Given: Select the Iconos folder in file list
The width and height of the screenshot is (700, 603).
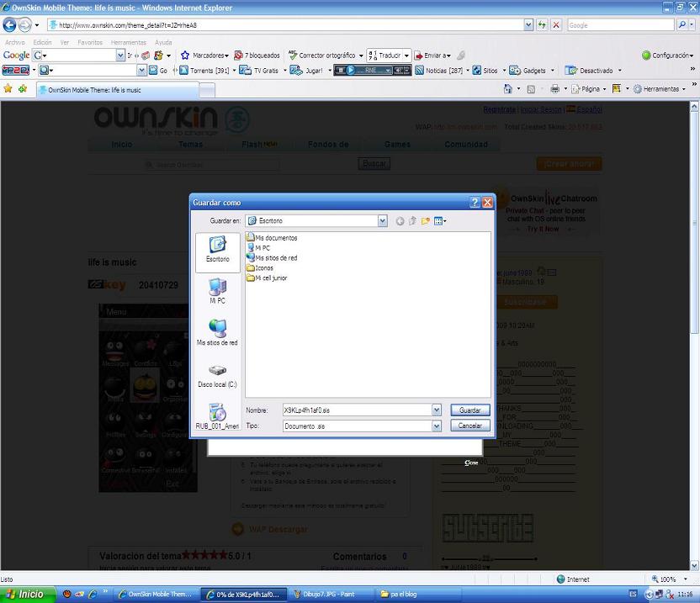Looking at the screenshot, I should (x=263, y=268).
